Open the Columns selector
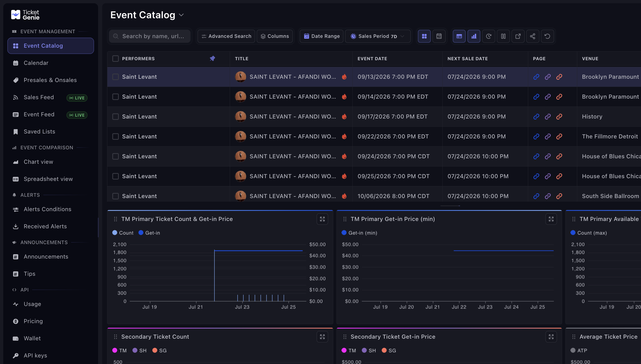The image size is (641, 364). point(275,36)
